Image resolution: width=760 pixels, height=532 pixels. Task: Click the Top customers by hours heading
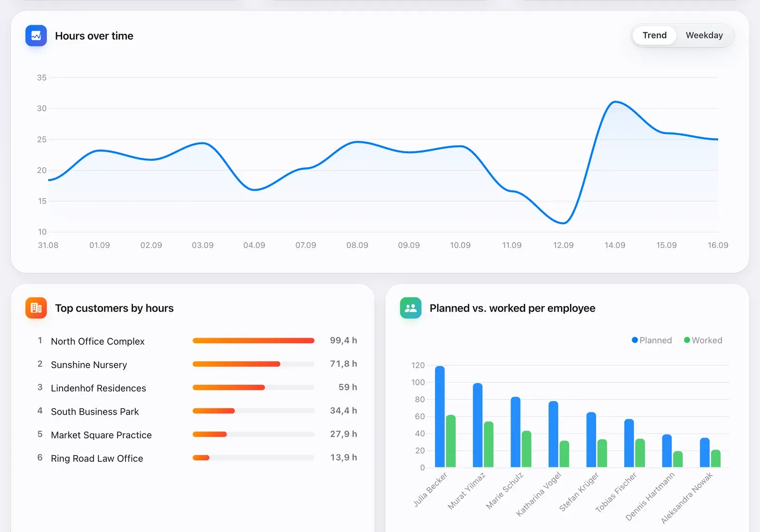tap(114, 308)
